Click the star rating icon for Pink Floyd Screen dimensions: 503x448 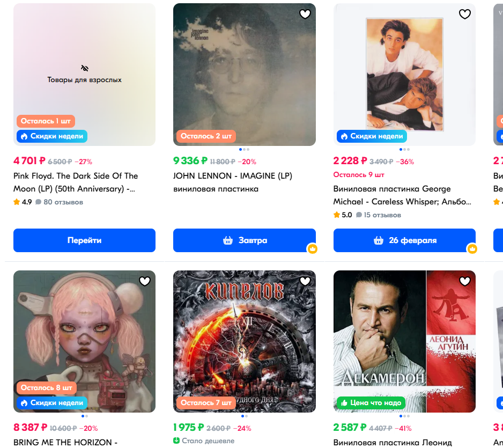click(x=17, y=202)
